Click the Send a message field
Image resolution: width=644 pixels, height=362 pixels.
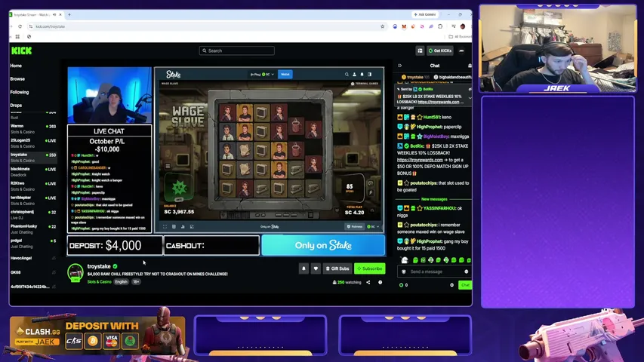pos(433,271)
